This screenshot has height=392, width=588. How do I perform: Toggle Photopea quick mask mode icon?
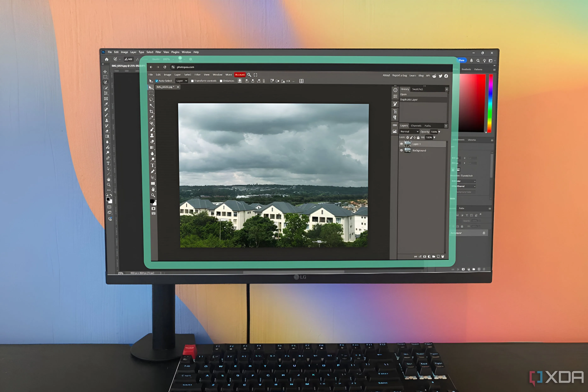[x=153, y=208]
